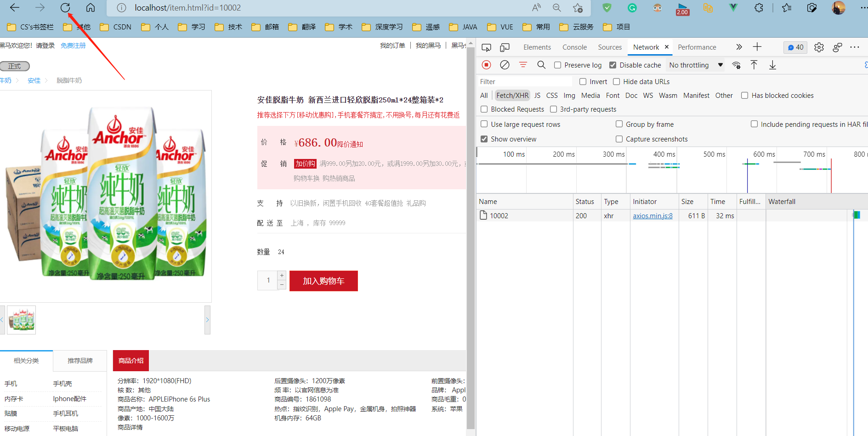Import a HAR file
This screenshot has width=868, height=436.
click(x=754, y=65)
